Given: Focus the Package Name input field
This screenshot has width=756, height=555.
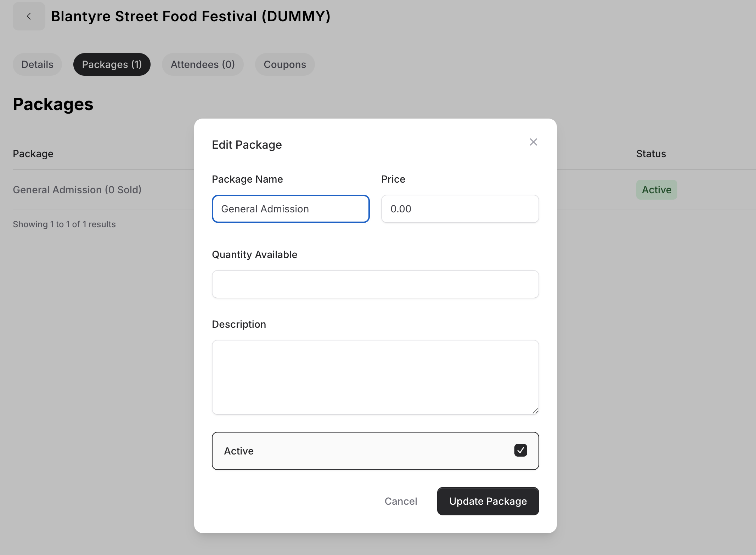Looking at the screenshot, I should pyautogui.click(x=290, y=209).
